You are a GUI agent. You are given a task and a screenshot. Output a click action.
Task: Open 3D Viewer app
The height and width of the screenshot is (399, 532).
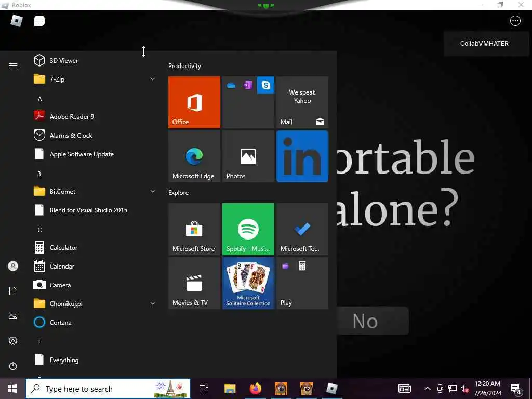point(94,60)
